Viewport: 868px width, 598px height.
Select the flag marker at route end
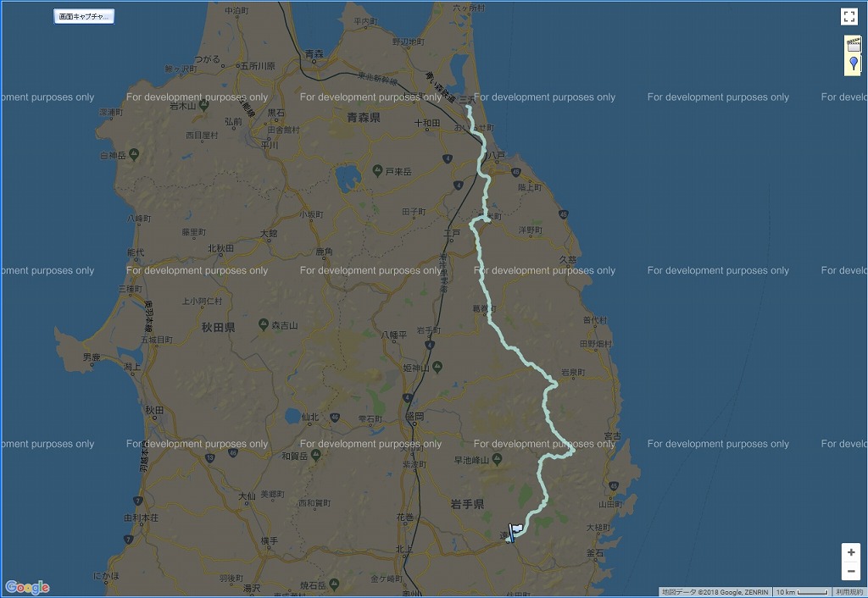[515, 531]
